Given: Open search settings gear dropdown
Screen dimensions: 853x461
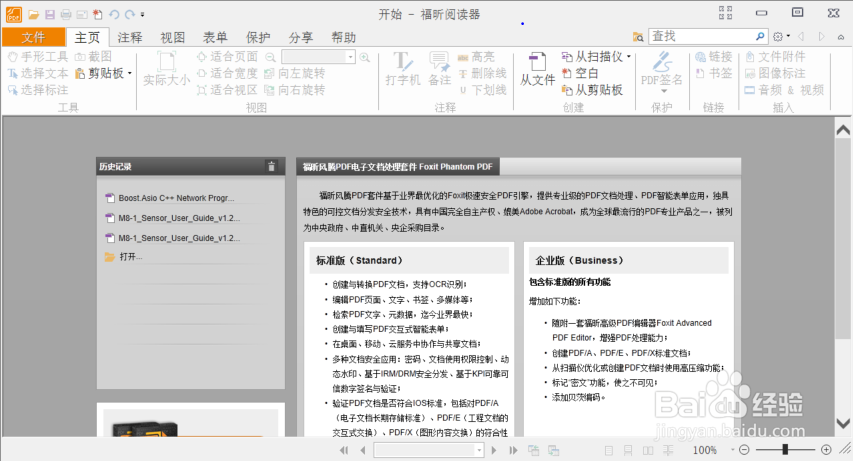Looking at the screenshot, I should click(781, 36).
